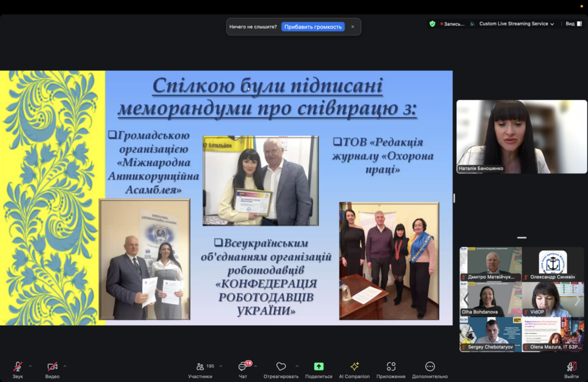Viewport: 588px width, 382px height.
Task: Leave the meeting with Выйти
Action: click(571, 369)
